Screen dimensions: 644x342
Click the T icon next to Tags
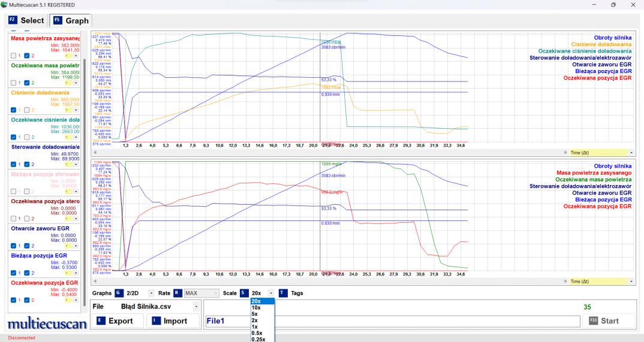[x=282, y=293]
